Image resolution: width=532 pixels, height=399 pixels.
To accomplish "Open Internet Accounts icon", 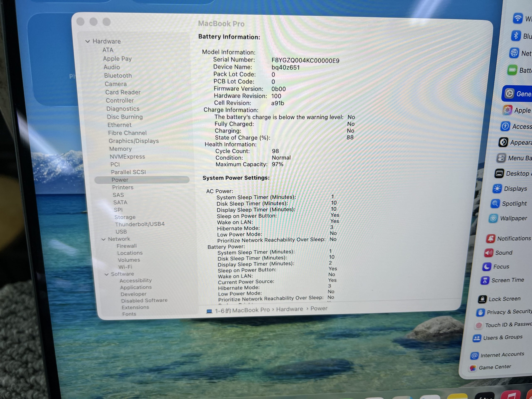I will (x=474, y=356).
